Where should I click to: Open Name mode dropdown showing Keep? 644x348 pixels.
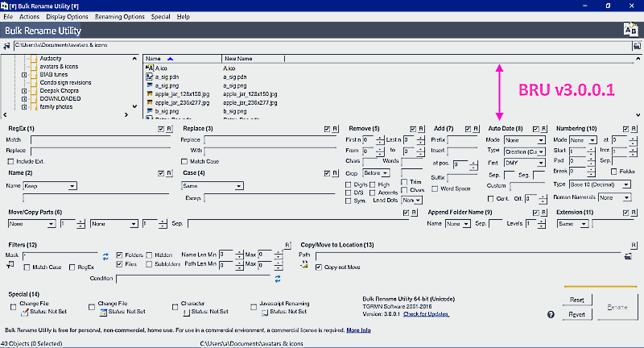(x=50, y=186)
